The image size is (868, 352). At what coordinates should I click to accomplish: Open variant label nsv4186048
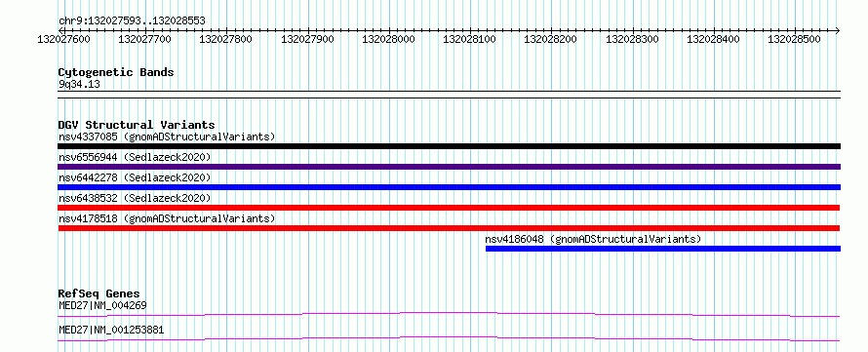pyautogui.click(x=593, y=239)
